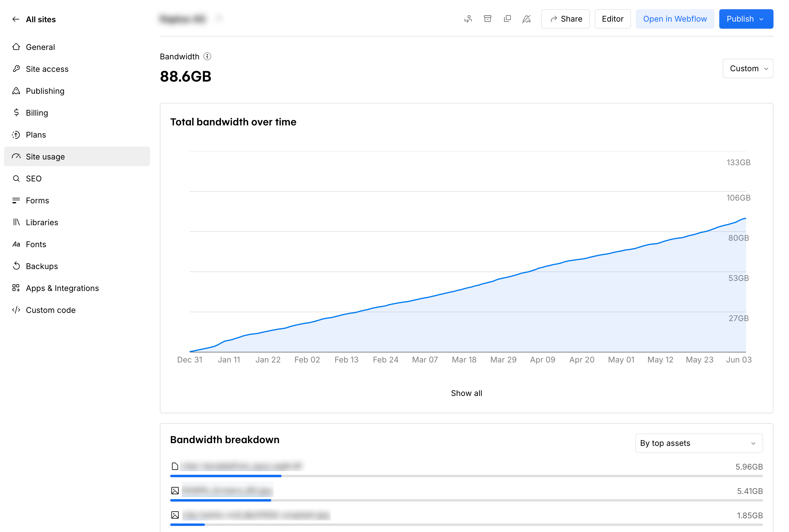Image resolution: width=789 pixels, height=532 pixels.
Task: Click the May 01 date label
Action: click(x=621, y=360)
